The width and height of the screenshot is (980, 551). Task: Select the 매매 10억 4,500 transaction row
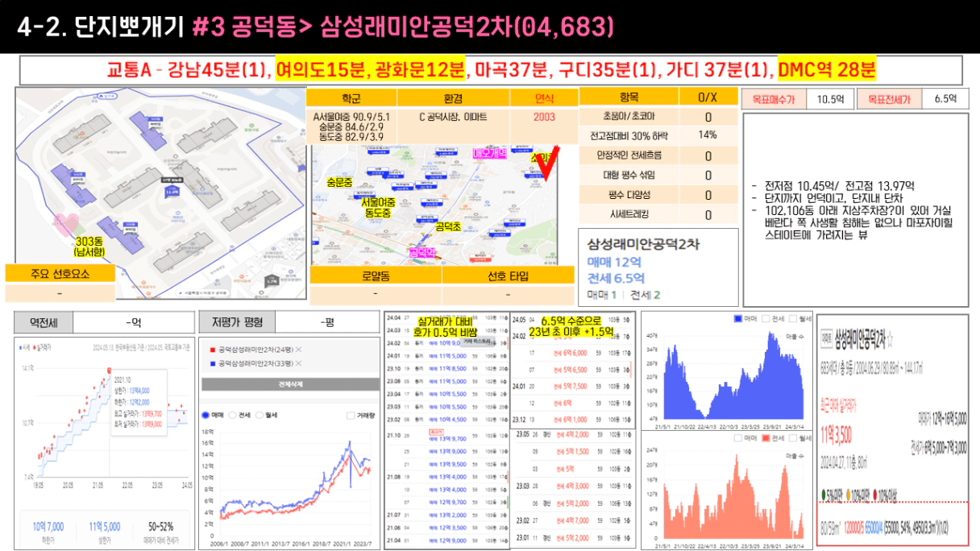(x=448, y=420)
